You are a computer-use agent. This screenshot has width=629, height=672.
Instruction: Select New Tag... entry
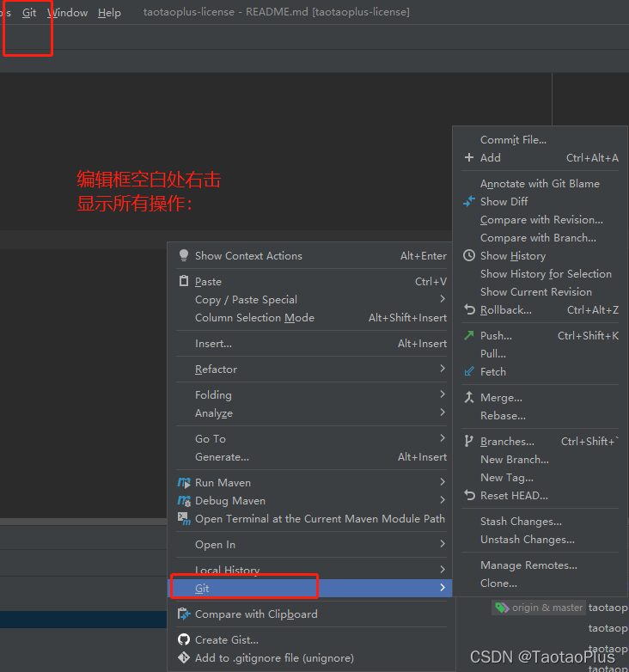pos(540,478)
